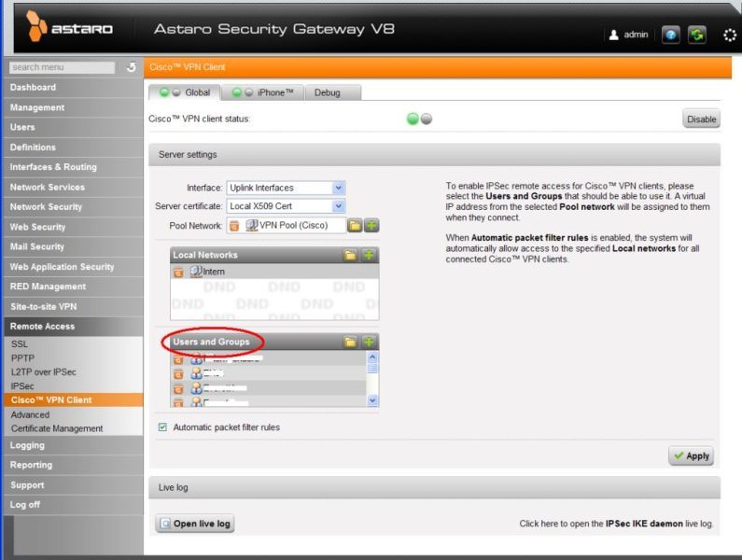Switch to the iPhone tab
The height and width of the screenshot is (560, 742).
point(262,92)
